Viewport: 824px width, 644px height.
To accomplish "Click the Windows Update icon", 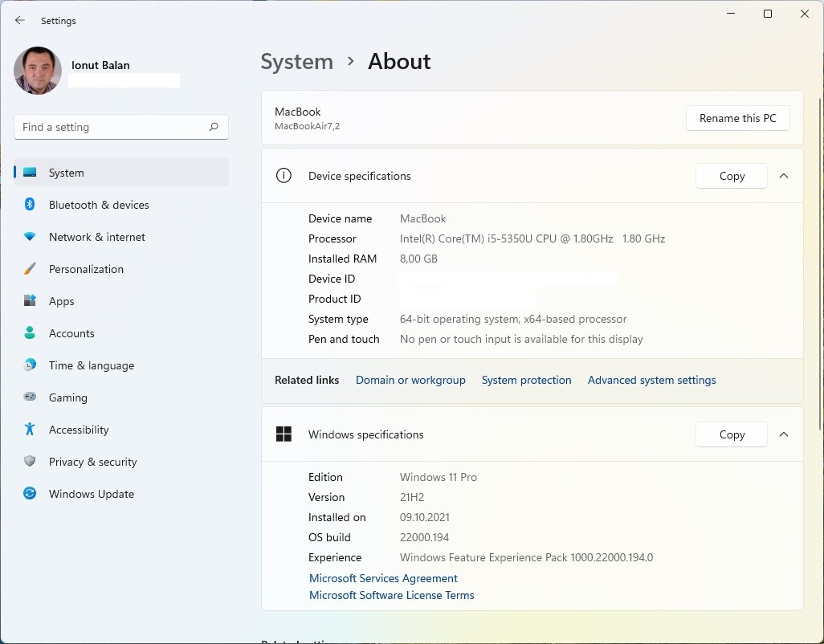I will [x=30, y=494].
